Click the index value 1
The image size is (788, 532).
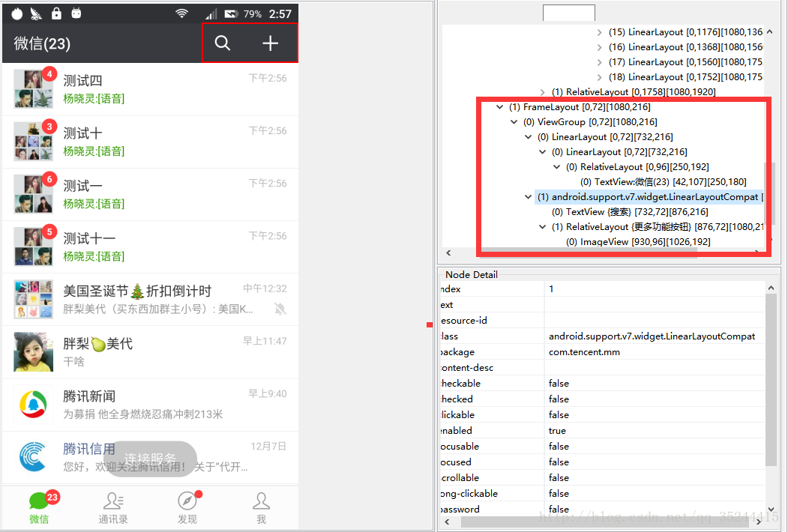pos(551,289)
